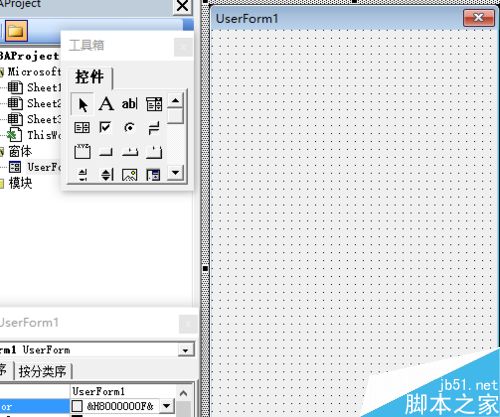Screen dimensions: 500x417
Task: Open the 控件 tab in toolbox
Action: point(89,77)
